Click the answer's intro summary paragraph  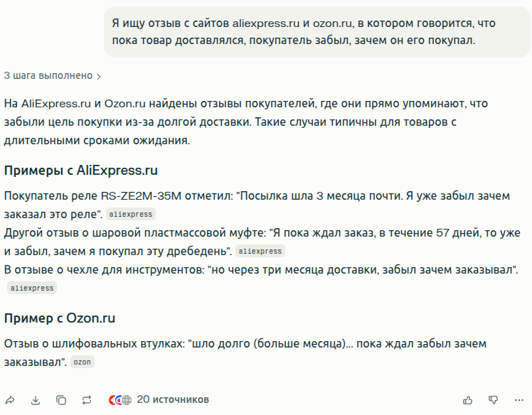[x=245, y=122]
